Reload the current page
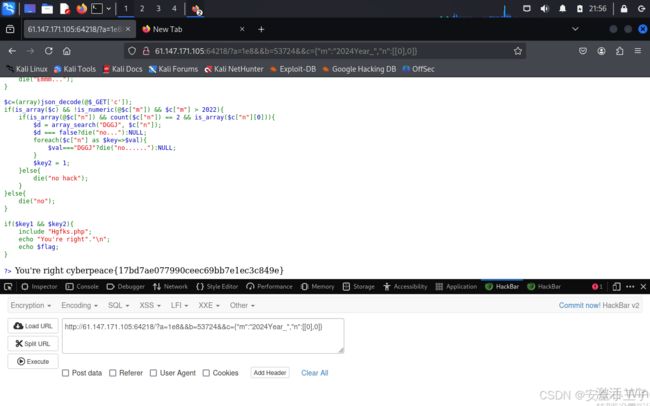The width and height of the screenshot is (650, 406). point(49,51)
